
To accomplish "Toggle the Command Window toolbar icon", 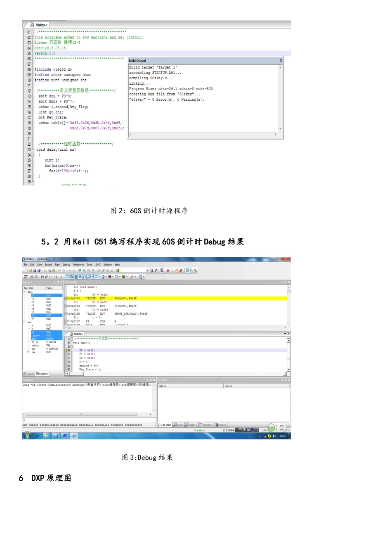I will click(x=67, y=277).
